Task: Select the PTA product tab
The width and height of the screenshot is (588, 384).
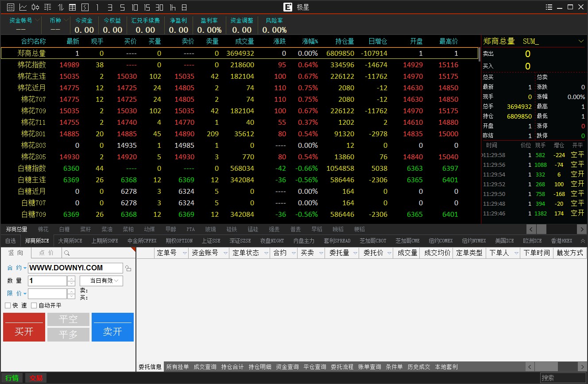Action: (x=190, y=229)
